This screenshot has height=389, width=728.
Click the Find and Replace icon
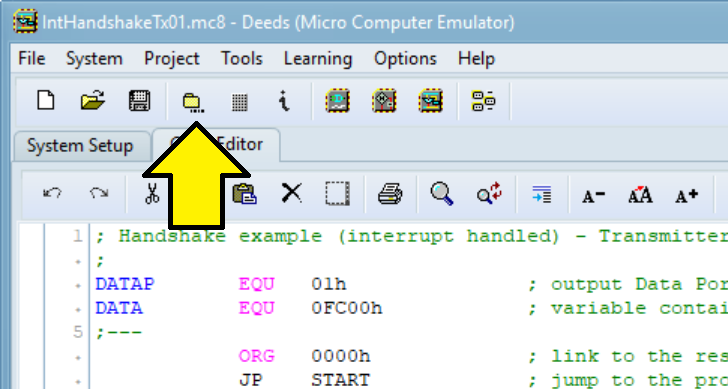(x=489, y=193)
